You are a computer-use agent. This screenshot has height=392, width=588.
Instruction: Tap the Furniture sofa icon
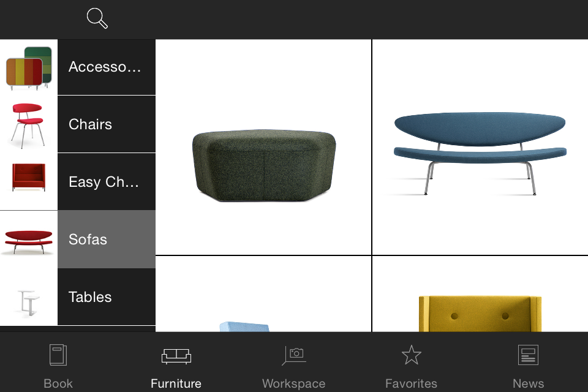click(x=176, y=356)
